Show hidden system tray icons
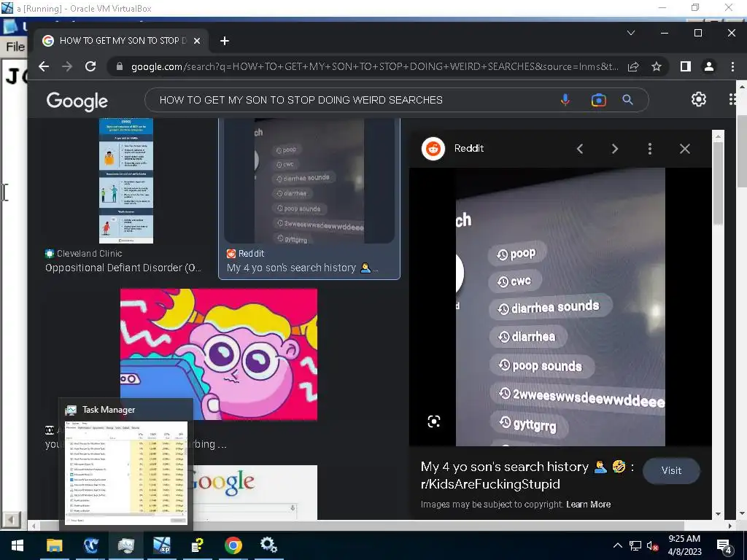Image resolution: width=747 pixels, height=560 pixels. coord(617,545)
